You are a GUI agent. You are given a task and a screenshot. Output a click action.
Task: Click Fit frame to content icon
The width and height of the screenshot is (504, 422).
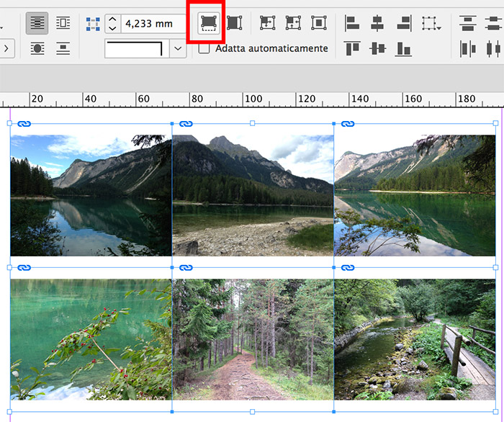(293, 23)
